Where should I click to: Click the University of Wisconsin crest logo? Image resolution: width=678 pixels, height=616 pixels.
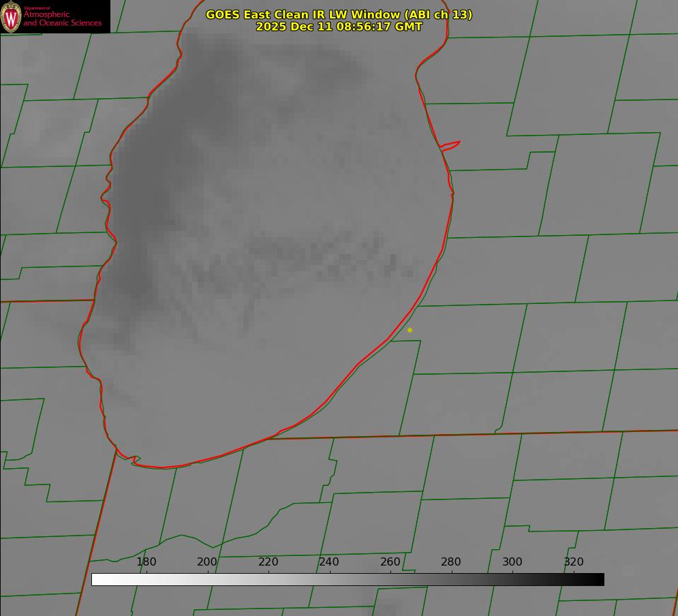11,16
